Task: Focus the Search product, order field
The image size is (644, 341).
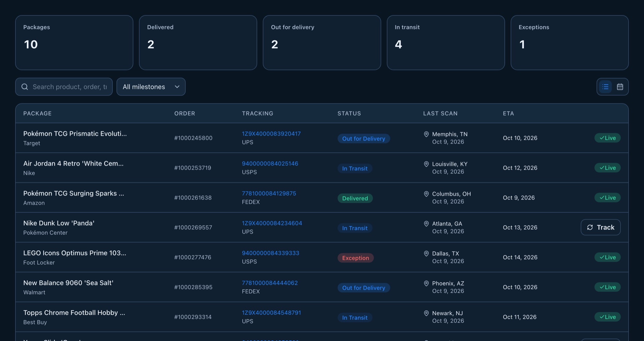Action: point(64,87)
